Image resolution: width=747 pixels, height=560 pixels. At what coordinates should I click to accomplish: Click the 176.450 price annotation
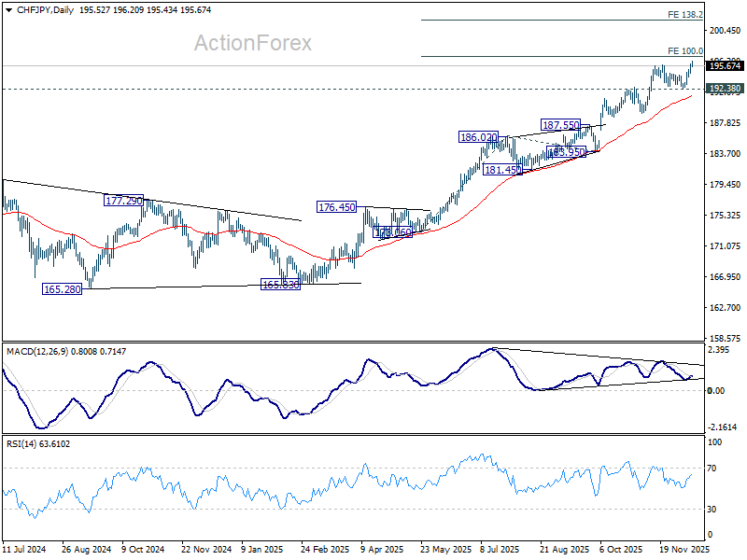coord(337,207)
